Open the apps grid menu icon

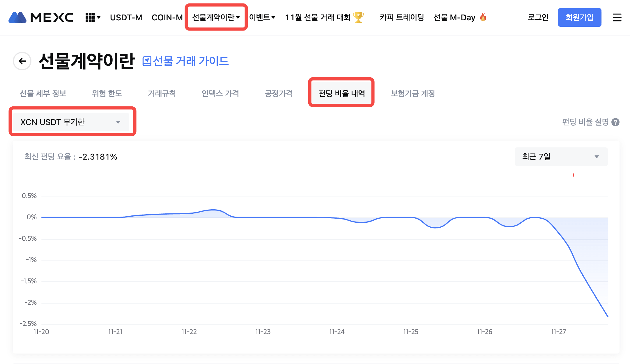90,17
